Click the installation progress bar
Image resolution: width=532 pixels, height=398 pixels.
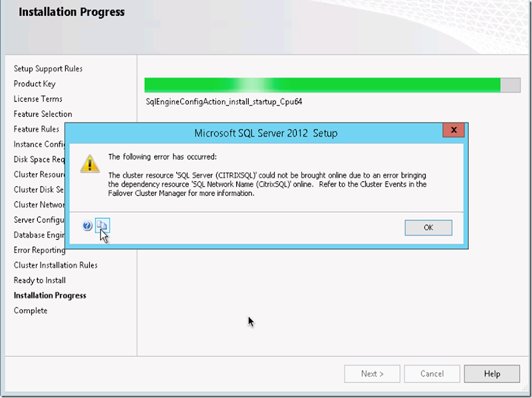coord(332,85)
